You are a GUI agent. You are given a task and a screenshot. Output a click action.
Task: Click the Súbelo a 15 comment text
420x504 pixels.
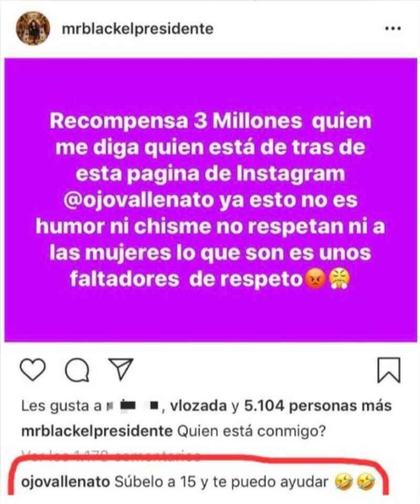(222, 482)
